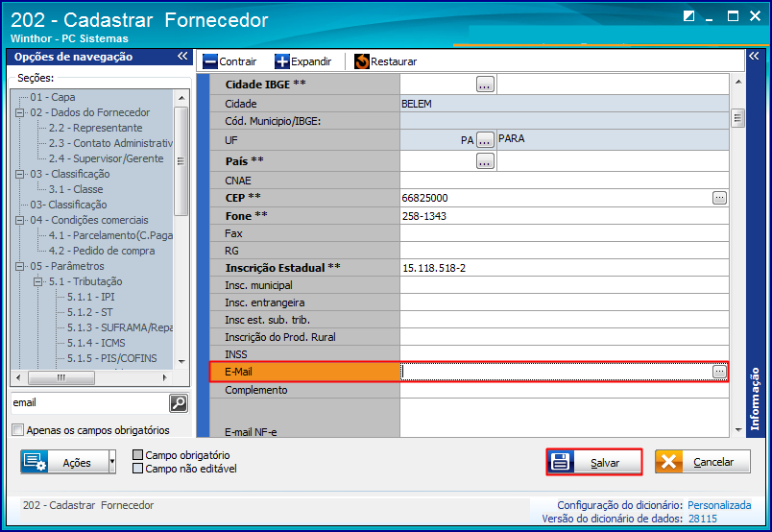The image size is (772, 532).
Task: Toggle the Campo obrigatório legend box
Action: [138, 454]
